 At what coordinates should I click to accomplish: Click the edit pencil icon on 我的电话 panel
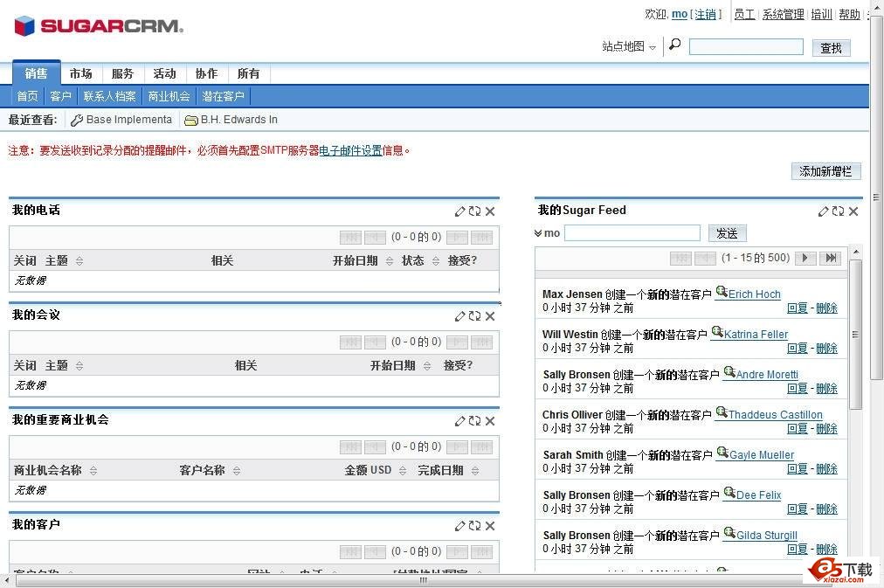point(459,211)
